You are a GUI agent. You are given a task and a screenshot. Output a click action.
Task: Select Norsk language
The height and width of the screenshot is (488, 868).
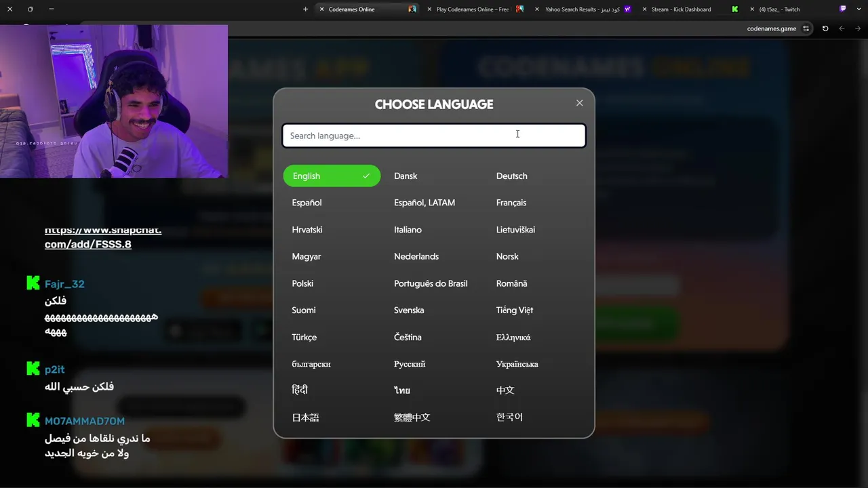507,256
